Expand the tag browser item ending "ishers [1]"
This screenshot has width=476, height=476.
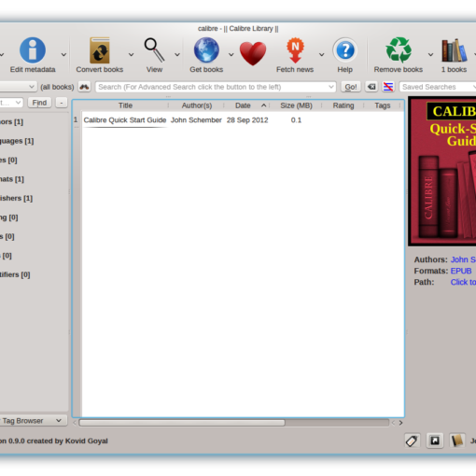tap(16, 198)
